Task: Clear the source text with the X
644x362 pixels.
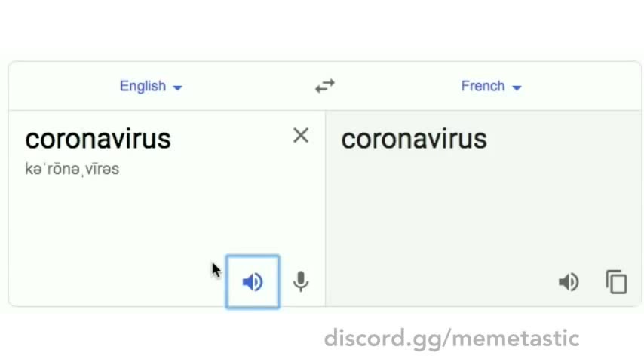Action: tap(301, 136)
